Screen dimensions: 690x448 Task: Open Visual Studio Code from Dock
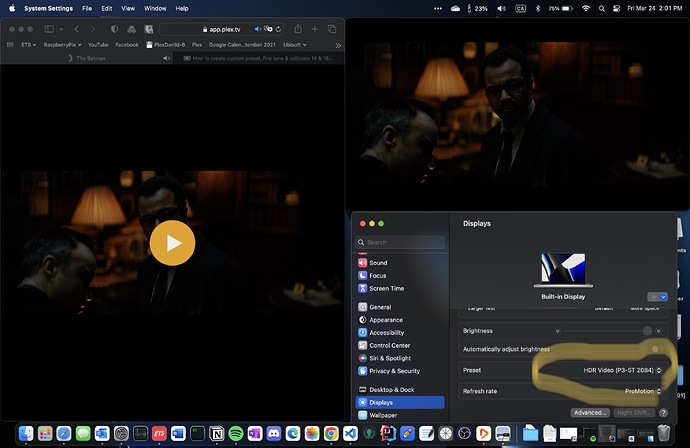click(350, 434)
